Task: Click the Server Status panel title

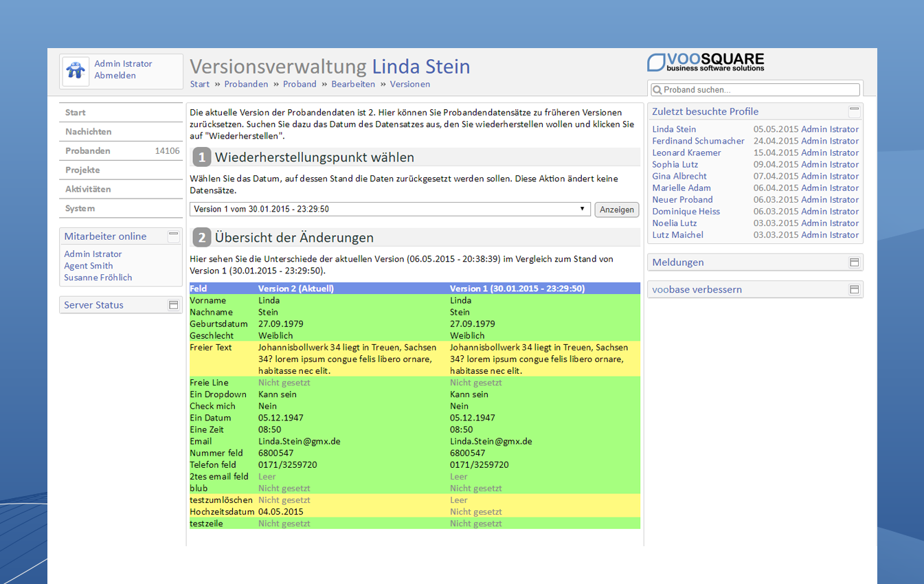Action: (93, 305)
